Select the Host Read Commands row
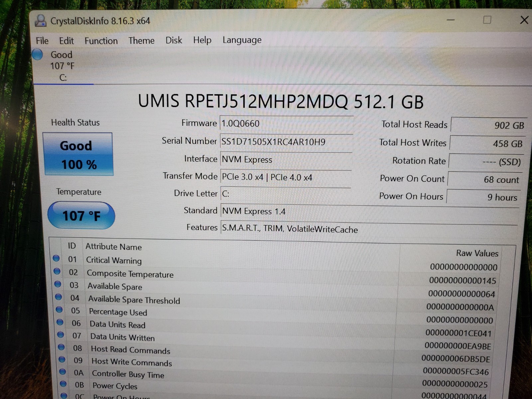 (x=276, y=353)
